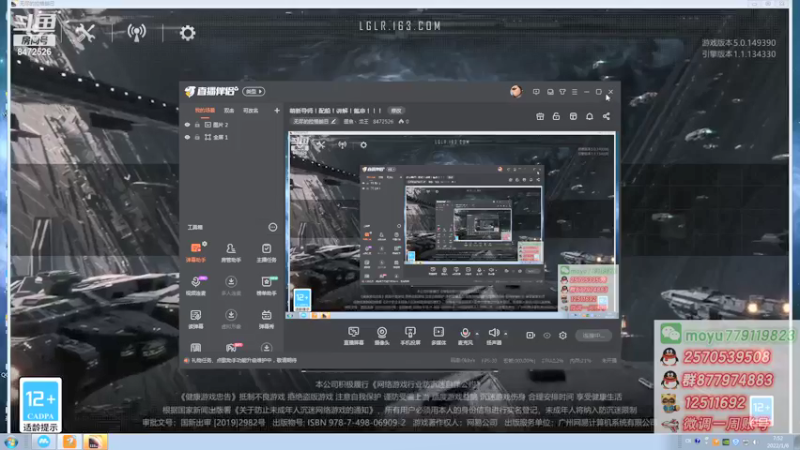Open game settings gear in game window
The width and height of the screenshot is (800, 450).
point(187,33)
